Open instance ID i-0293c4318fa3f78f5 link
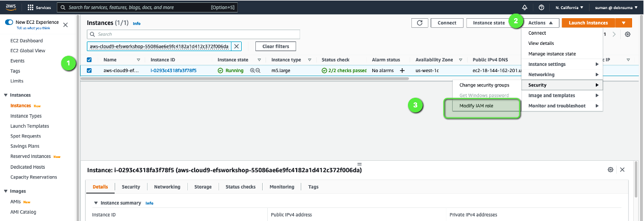The width and height of the screenshot is (644, 221). (x=174, y=70)
